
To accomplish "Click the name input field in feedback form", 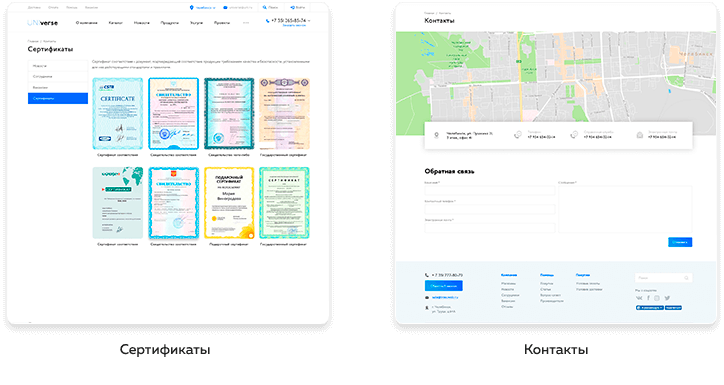I will click(489, 190).
